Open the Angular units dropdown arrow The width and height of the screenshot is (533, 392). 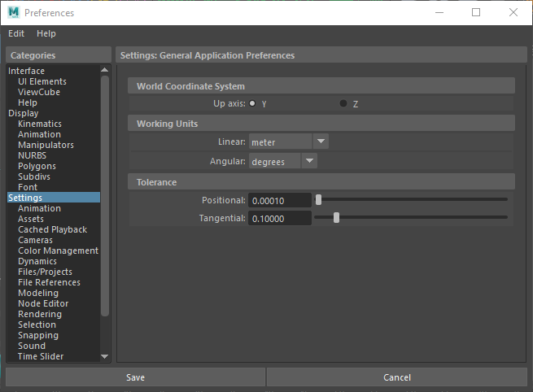[x=309, y=161]
